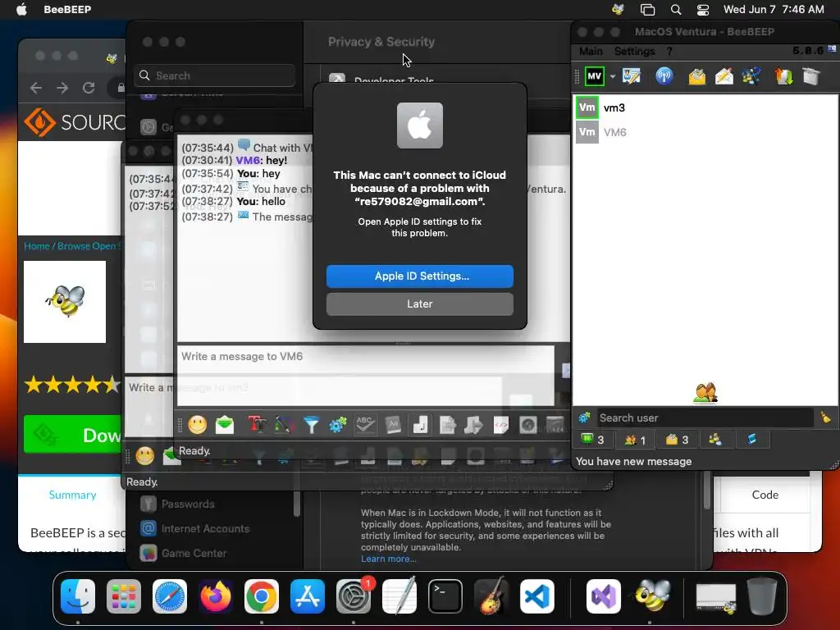Click Learn more link about Lockdown Mode
Viewport: 840px width, 630px height.
click(x=388, y=559)
